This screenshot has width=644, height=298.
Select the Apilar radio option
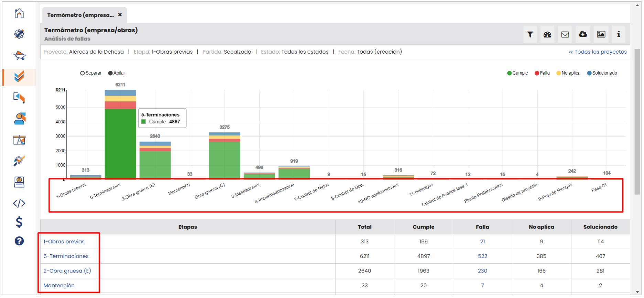coord(110,73)
